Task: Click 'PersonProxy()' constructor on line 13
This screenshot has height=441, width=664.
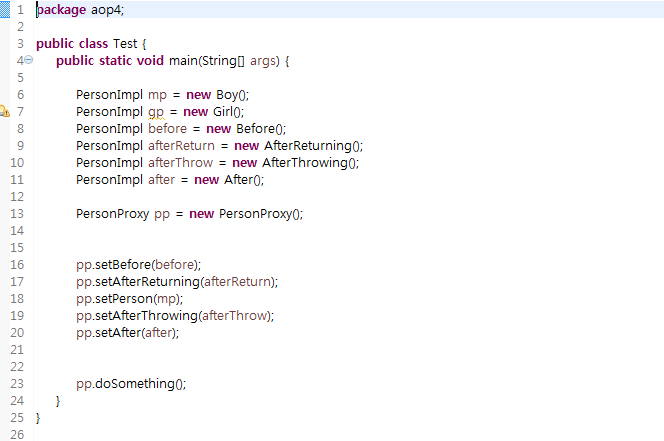Action: coord(260,214)
